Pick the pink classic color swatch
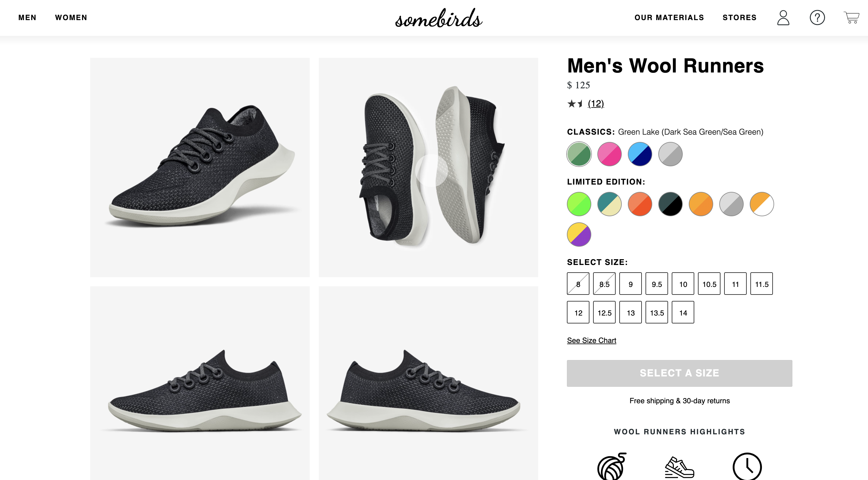 pyautogui.click(x=609, y=154)
